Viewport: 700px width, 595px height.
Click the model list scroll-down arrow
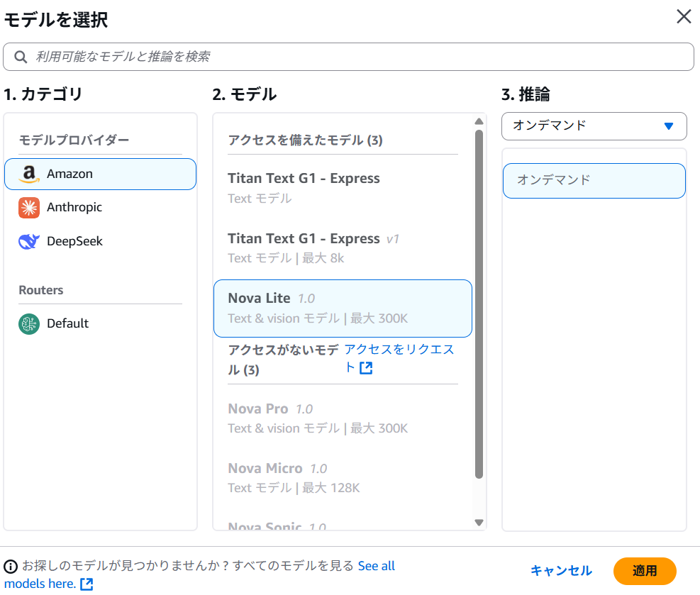[479, 522]
